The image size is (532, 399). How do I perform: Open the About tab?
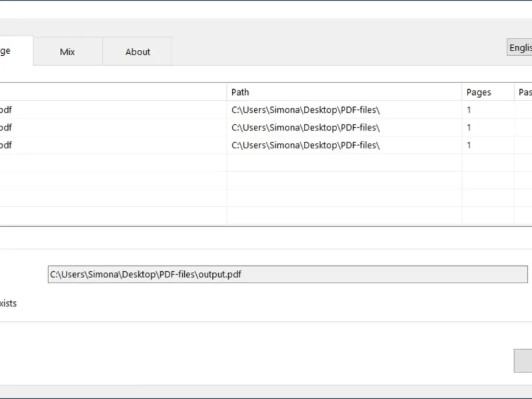pyautogui.click(x=138, y=52)
